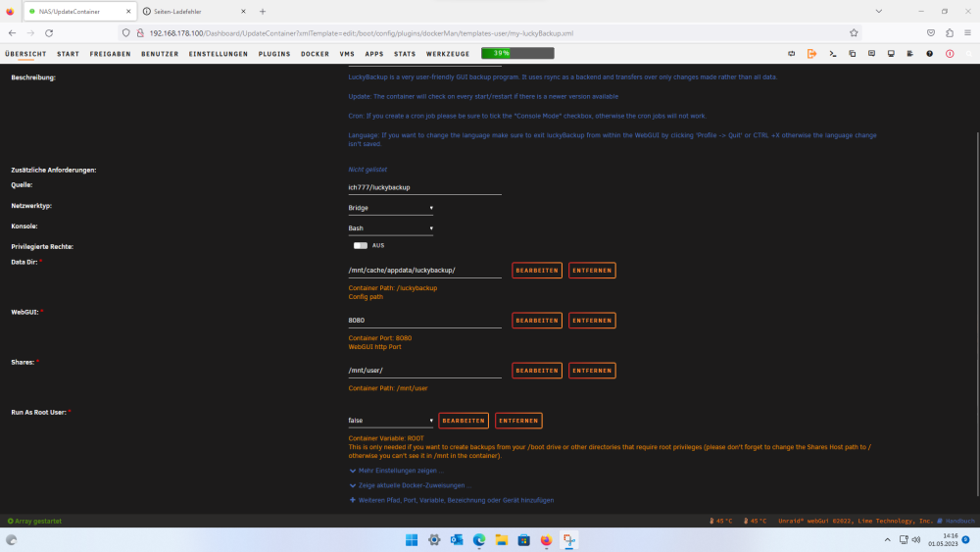
Task: Open the system log icon
Action: pos(910,54)
